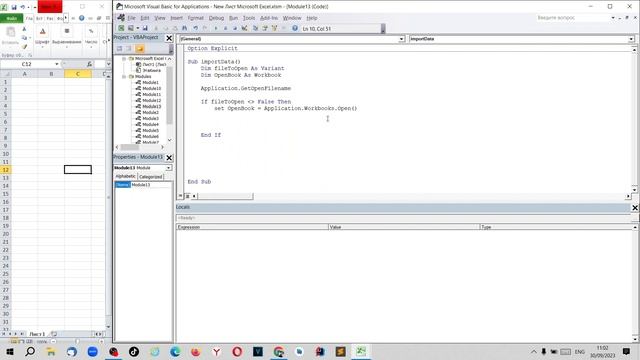This screenshot has height=360, width=640.
Task: Click Excel Save icon in quick access toolbar
Action: (14, 7)
